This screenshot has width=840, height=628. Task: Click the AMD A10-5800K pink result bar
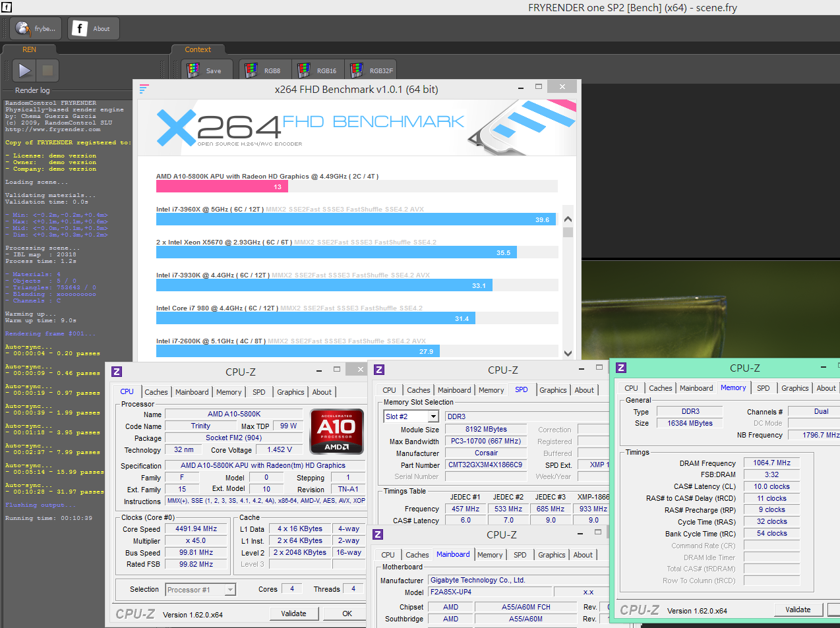(222, 186)
